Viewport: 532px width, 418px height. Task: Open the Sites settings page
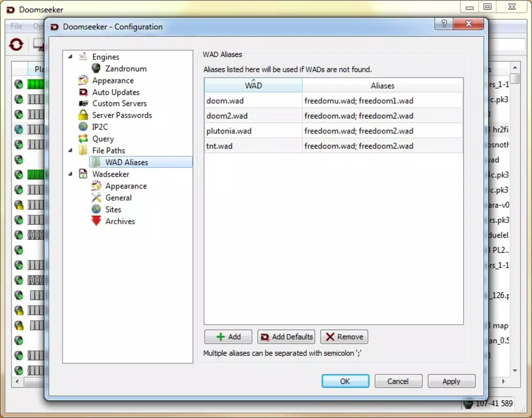pos(113,210)
